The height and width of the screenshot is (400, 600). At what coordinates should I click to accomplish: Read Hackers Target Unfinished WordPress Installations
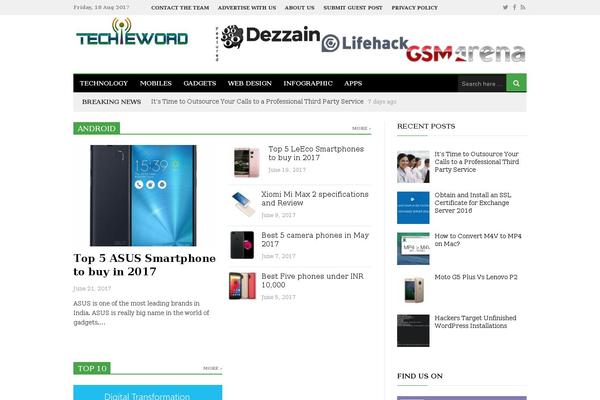point(475,322)
